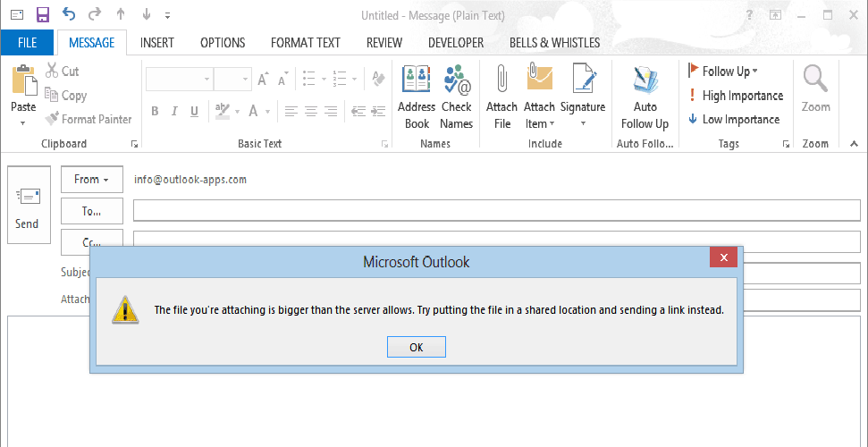
Task: Align text left
Action: pos(291,112)
